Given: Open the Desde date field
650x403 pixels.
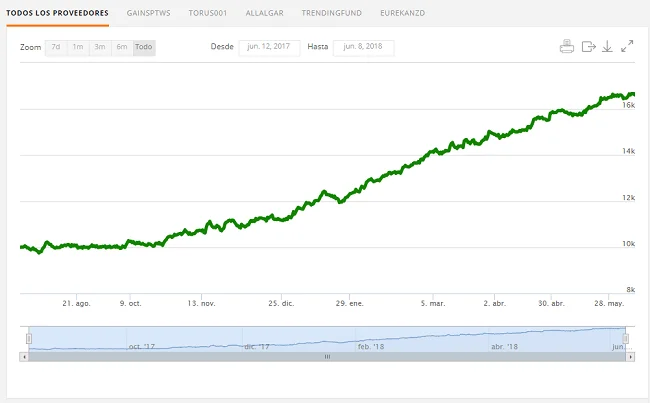Looking at the screenshot, I should [269, 47].
